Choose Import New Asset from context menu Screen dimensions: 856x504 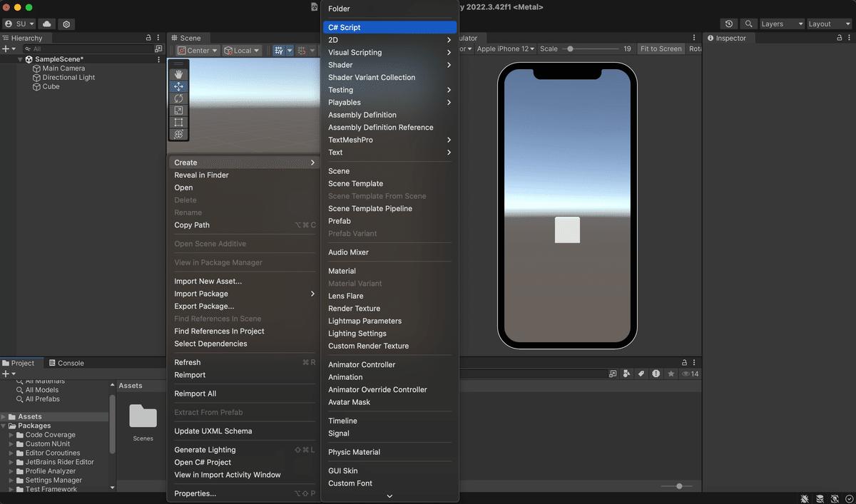point(243,282)
